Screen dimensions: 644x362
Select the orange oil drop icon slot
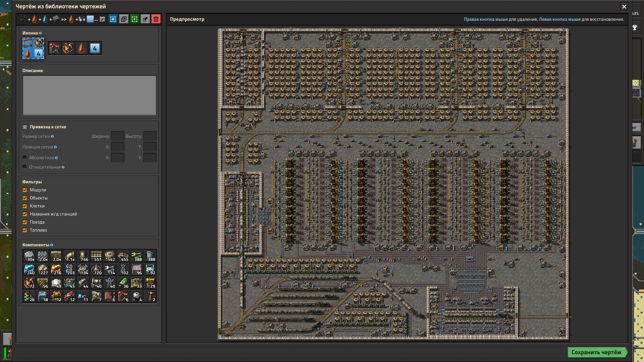[x=82, y=49]
